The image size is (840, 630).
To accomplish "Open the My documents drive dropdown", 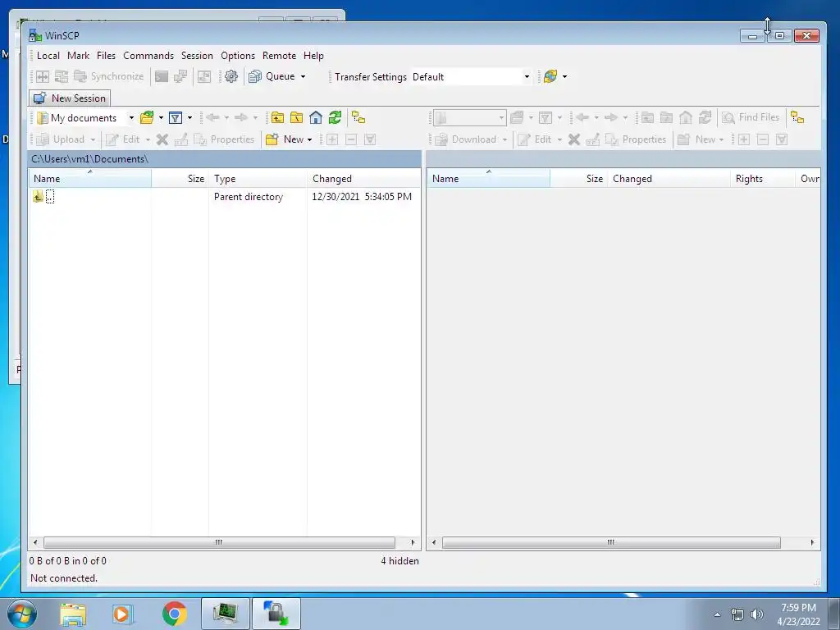I will (x=131, y=118).
